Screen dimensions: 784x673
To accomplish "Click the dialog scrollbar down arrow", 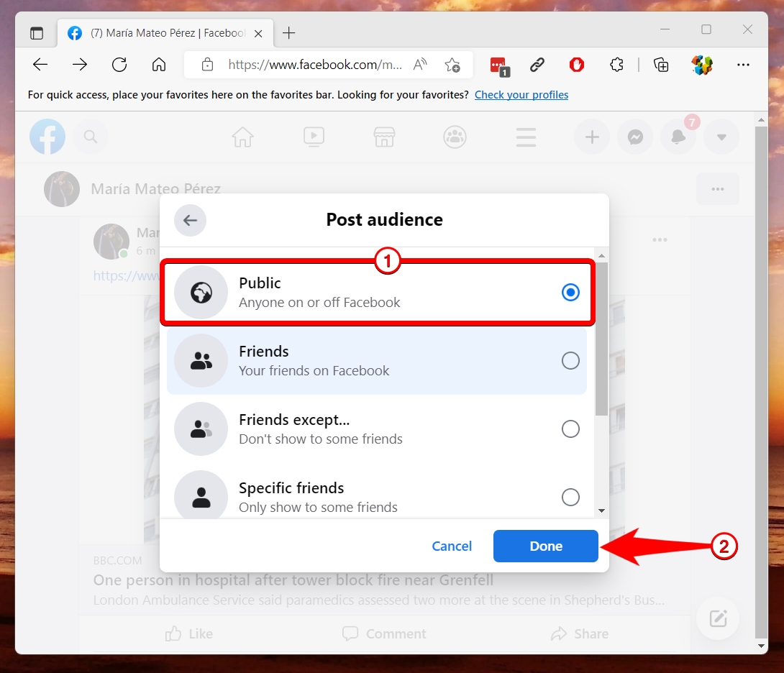I will [601, 511].
